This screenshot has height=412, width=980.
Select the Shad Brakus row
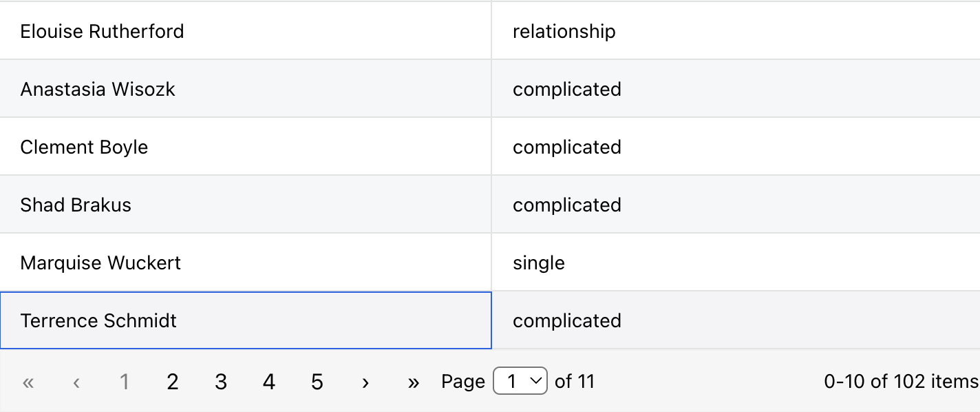click(246, 204)
